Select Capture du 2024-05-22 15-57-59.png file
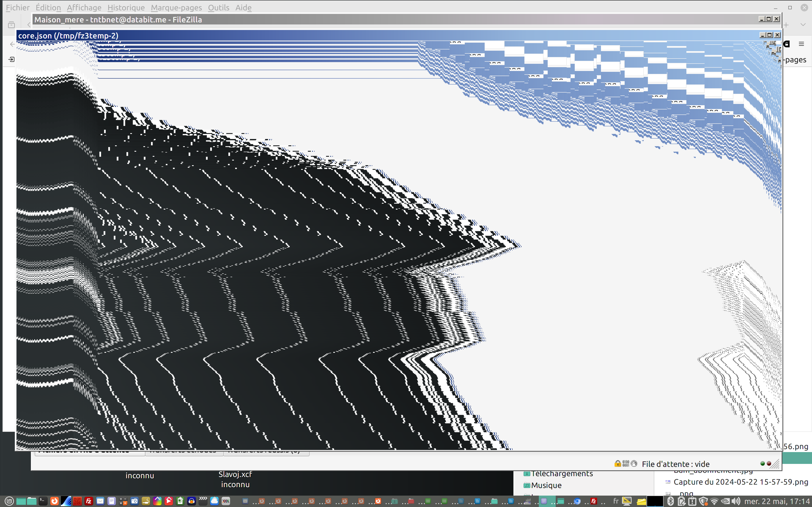Image resolution: width=812 pixels, height=507 pixels. [741, 482]
